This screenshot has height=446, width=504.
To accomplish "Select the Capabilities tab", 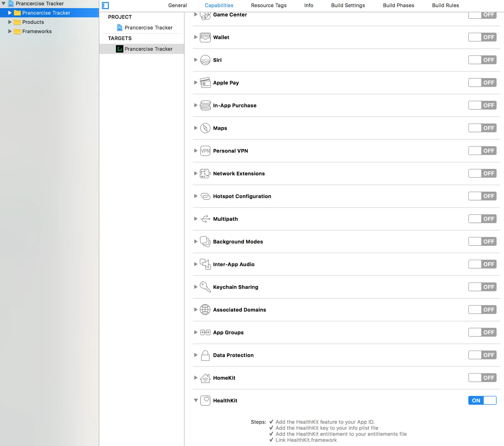I will [x=219, y=5].
